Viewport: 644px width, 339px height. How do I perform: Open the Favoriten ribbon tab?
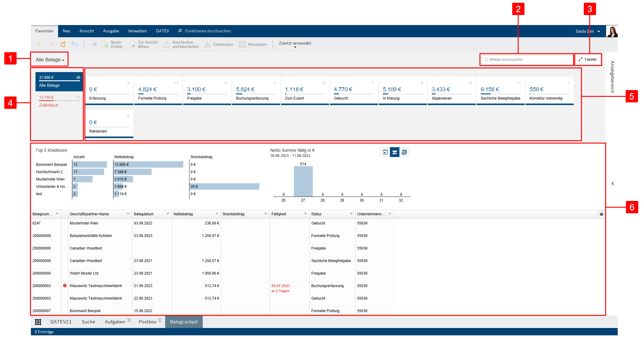(44, 31)
